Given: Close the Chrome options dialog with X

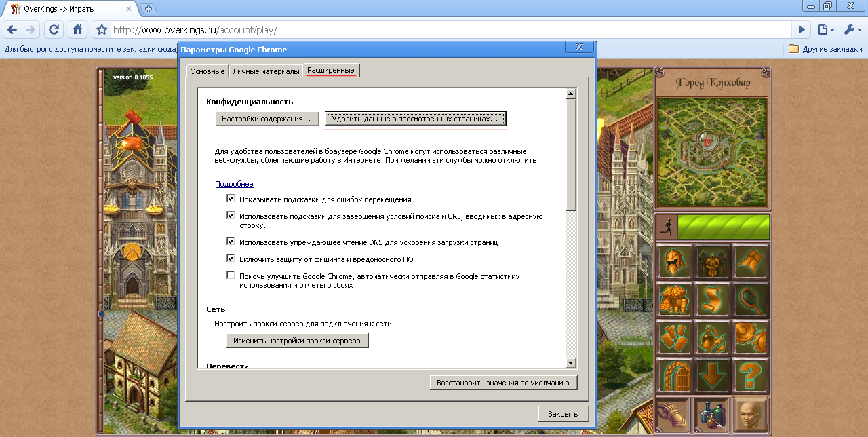Looking at the screenshot, I should click(579, 48).
